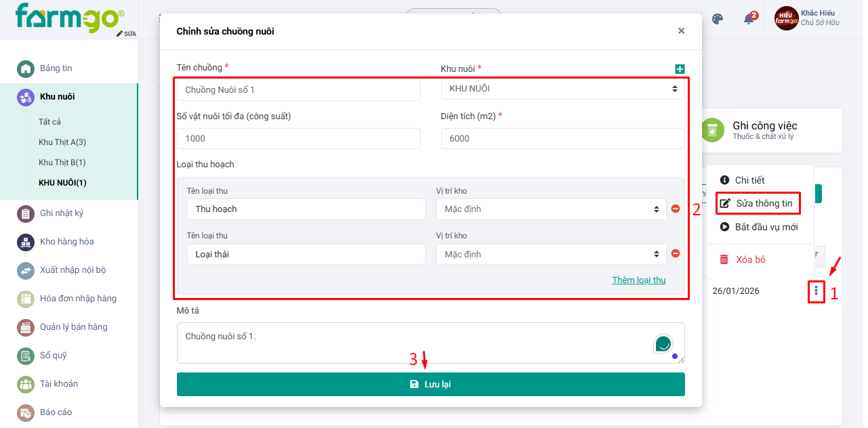Screen dimensions: 868x428
Task: Click the Thêm loại thu link
Action: point(638,280)
